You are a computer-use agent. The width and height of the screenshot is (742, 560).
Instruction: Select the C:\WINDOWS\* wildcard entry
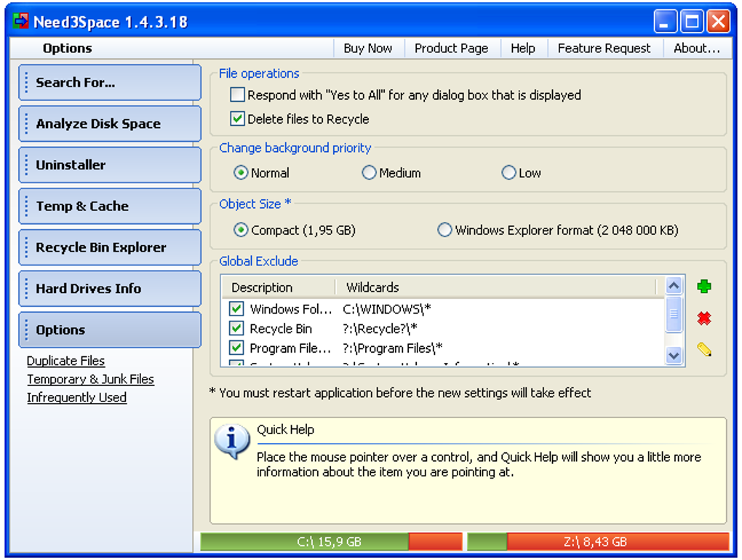pos(386,309)
